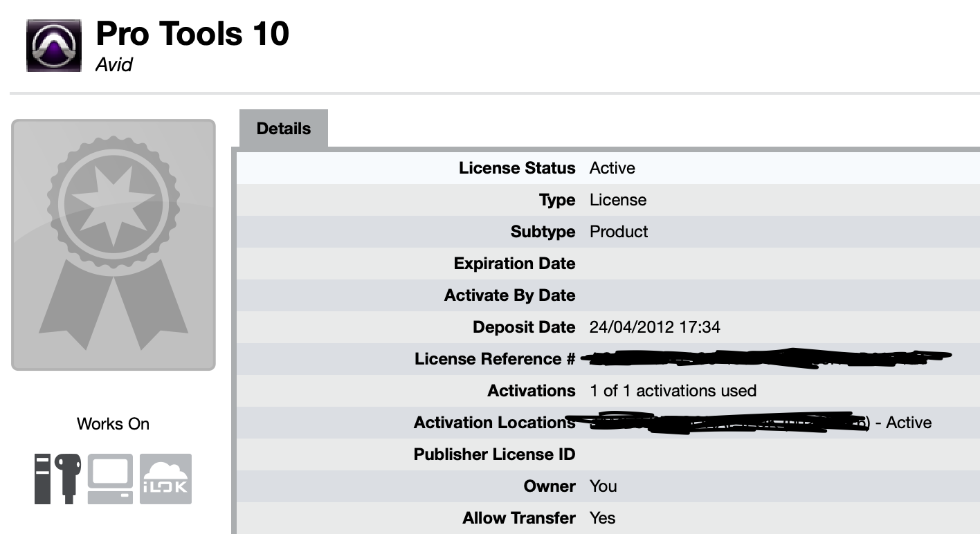Click the Subtype value Product

(619, 232)
